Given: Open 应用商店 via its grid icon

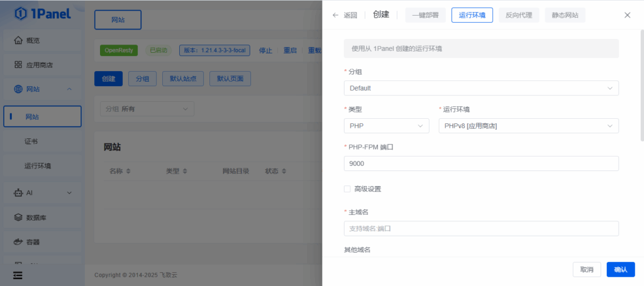Looking at the screenshot, I should point(18,65).
